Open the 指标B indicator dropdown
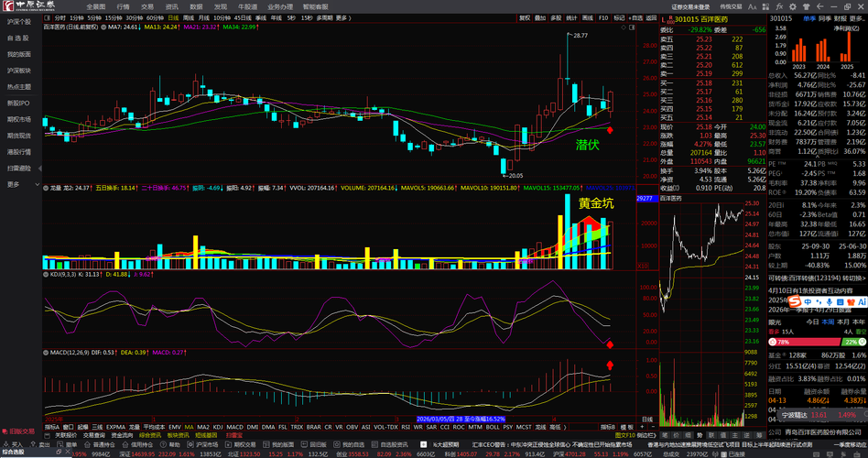The height and width of the screenshot is (458, 868). point(608,427)
